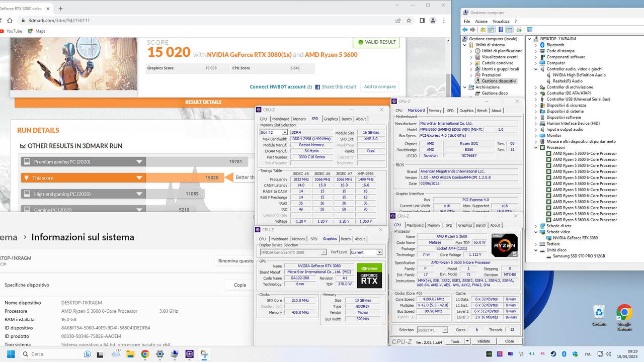
Task: Open File Explorer from taskbar
Action: pyautogui.click(x=130, y=354)
